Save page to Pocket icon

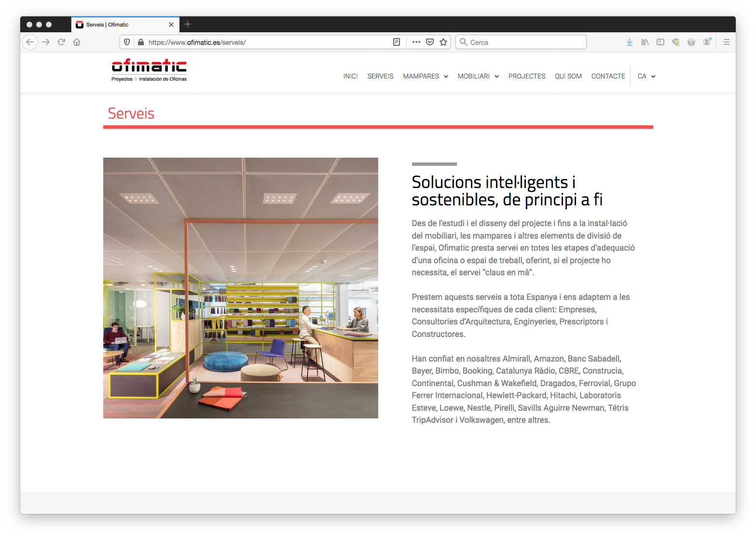coord(430,42)
